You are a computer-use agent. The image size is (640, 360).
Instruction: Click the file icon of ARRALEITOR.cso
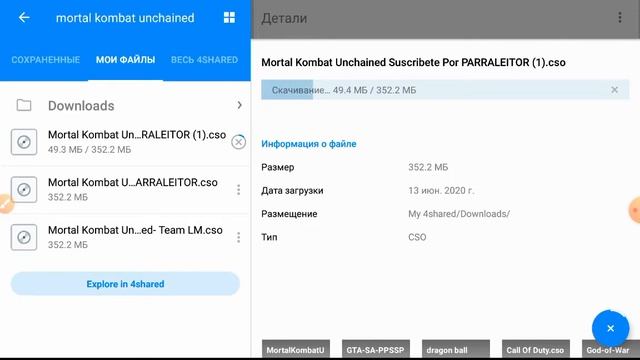(24, 190)
